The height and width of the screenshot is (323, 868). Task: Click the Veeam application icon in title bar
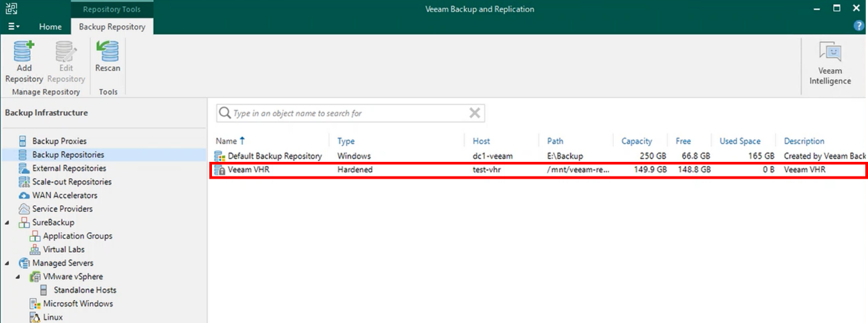[11, 9]
